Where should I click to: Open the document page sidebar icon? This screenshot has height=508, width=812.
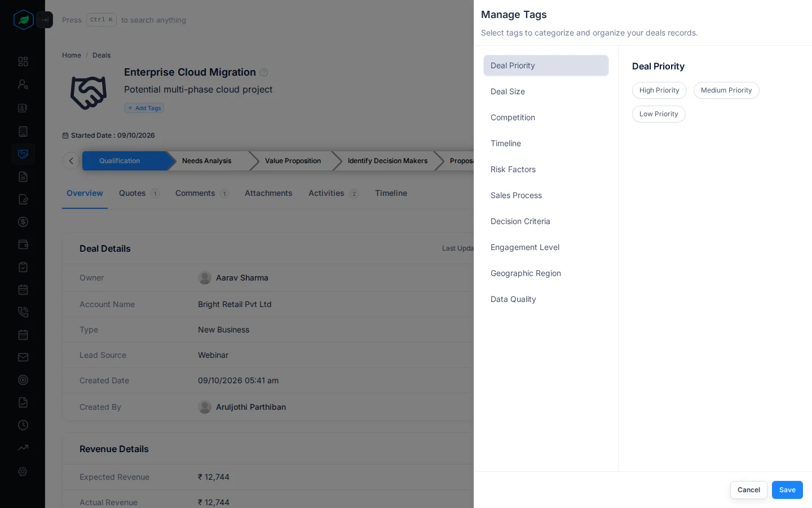coord(23,177)
